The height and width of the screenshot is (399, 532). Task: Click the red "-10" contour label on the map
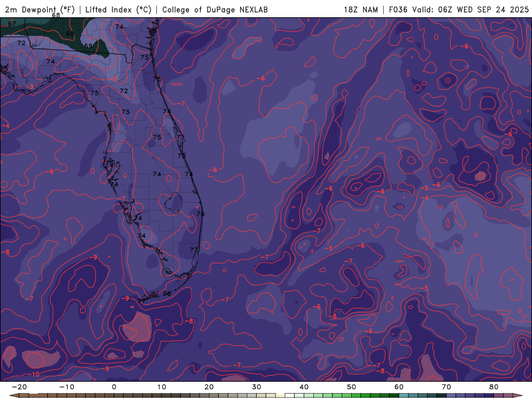point(34,374)
